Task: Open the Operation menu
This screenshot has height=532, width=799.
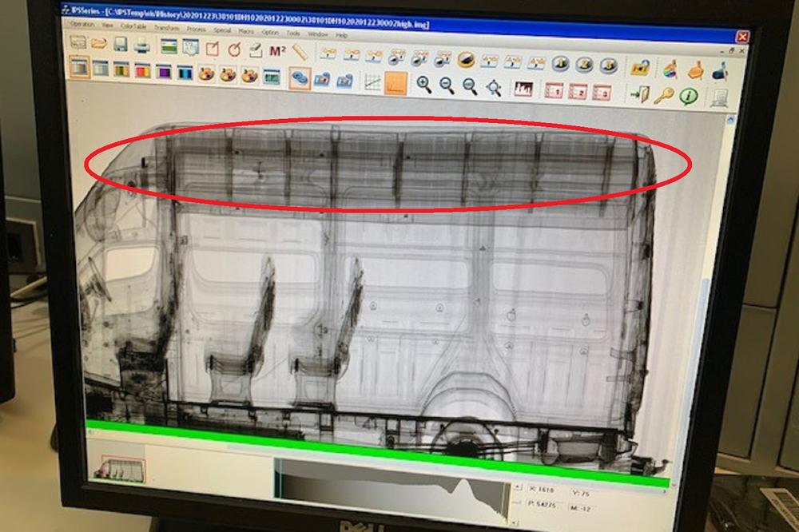Action: click(x=82, y=25)
